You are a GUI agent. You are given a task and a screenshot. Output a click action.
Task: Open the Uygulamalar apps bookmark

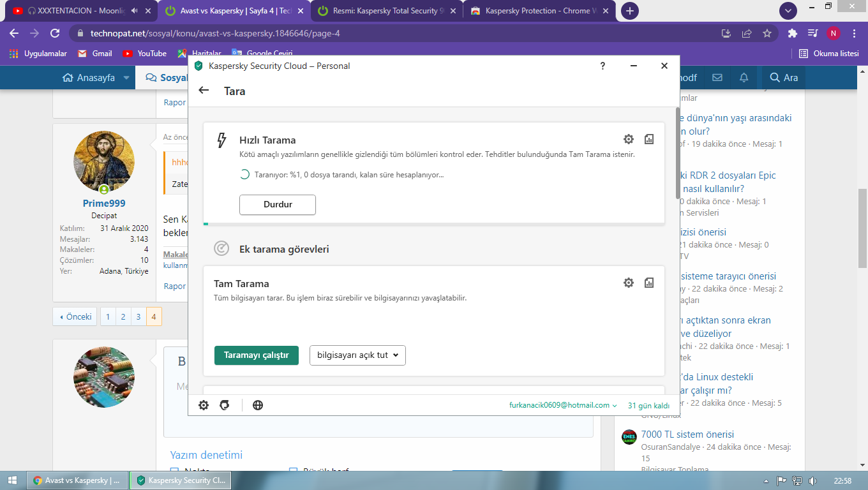point(38,54)
